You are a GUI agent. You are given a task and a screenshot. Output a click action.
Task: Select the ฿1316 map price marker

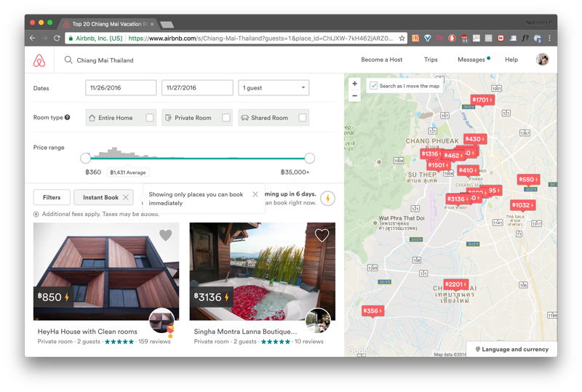pyautogui.click(x=431, y=153)
